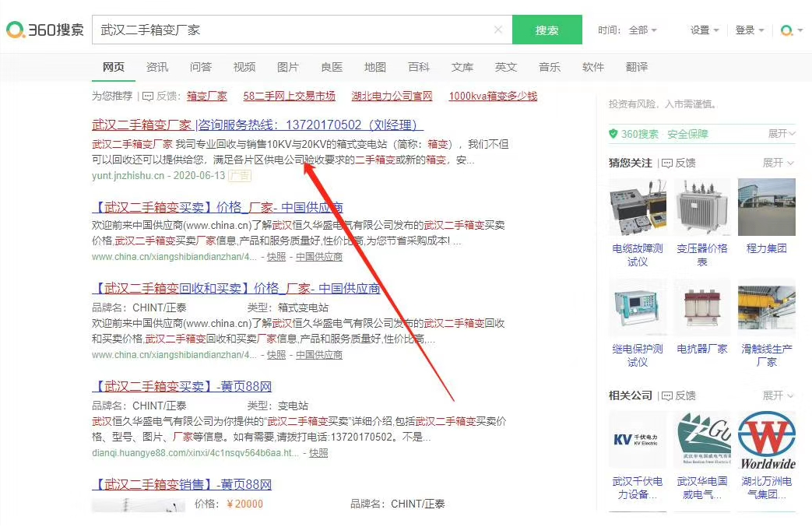Switch to the 文库 tab
Viewport: 812px width, 527px height.
pyautogui.click(x=462, y=67)
